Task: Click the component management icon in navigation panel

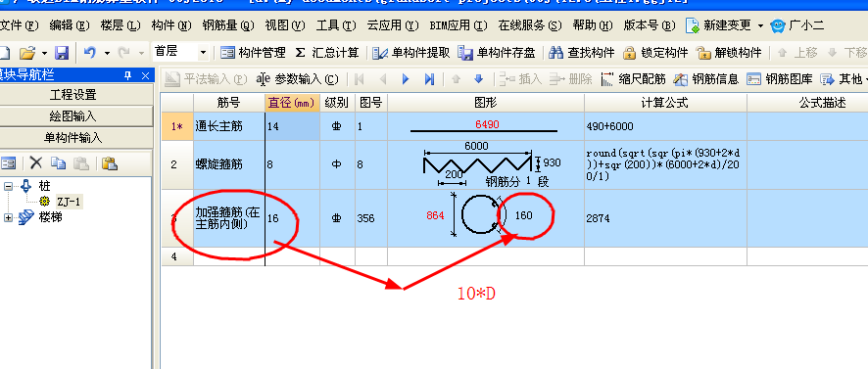Action: [8, 162]
